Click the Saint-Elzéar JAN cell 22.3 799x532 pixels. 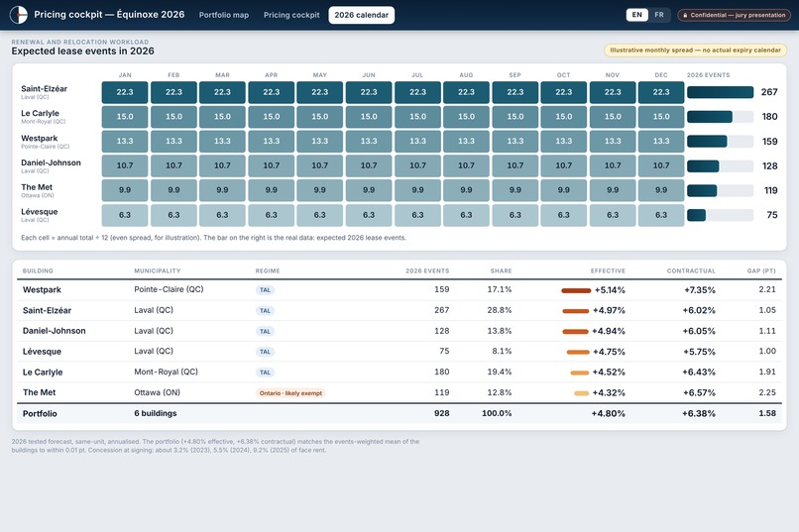(125, 92)
